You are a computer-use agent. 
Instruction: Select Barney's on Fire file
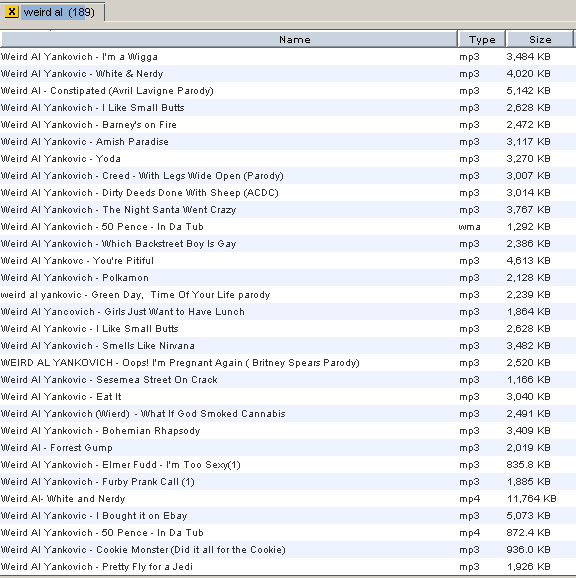pyautogui.click(x=288, y=125)
